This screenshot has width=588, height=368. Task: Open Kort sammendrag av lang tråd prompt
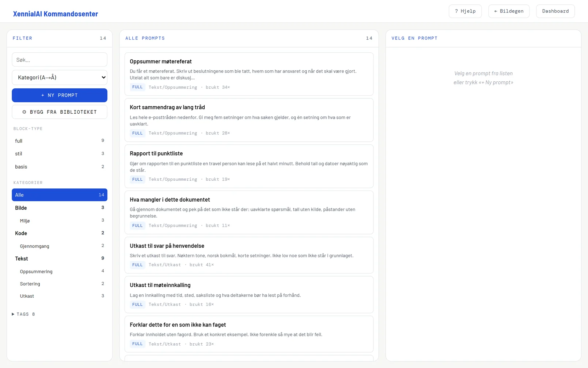(249, 120)
